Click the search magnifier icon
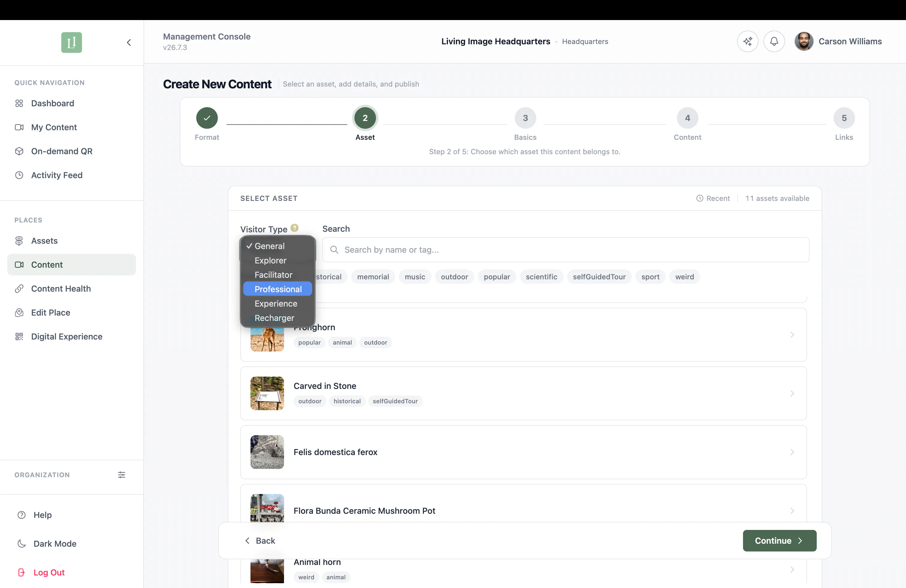The width and height of the screenshot is (906, 588). pos(334,250)
